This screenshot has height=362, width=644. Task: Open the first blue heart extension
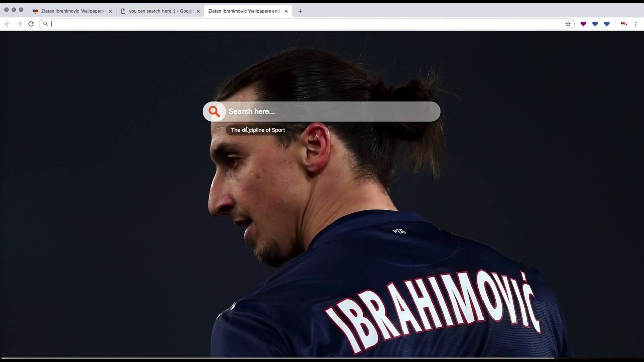point(595,24)
